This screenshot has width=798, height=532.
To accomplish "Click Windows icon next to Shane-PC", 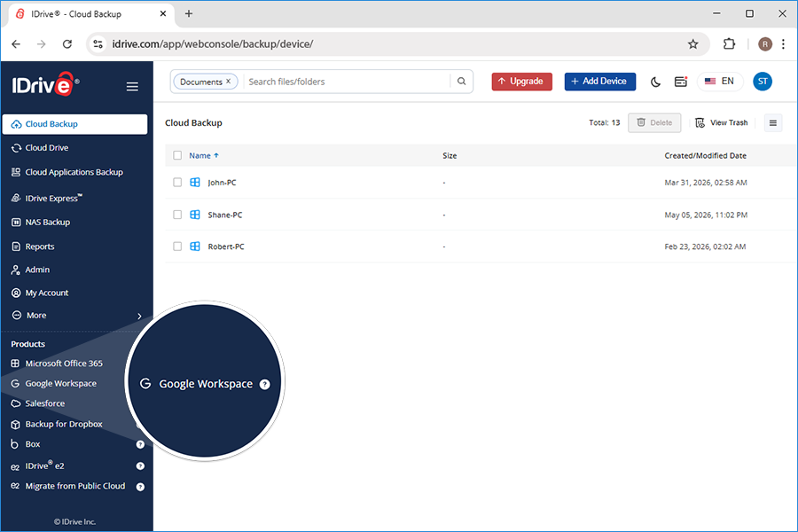I will pos(195,215).
